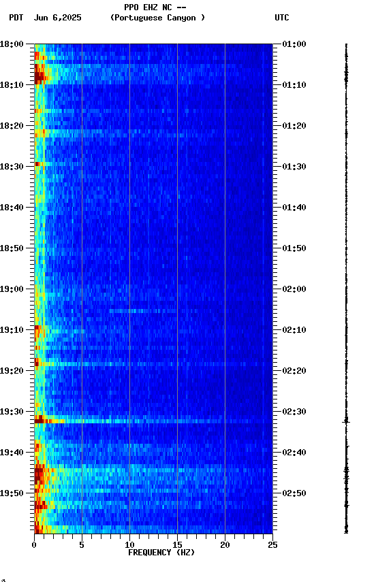376x588 pixels.
Task: Click the 15 Hz frequency axis label
Action: [177, 545]
